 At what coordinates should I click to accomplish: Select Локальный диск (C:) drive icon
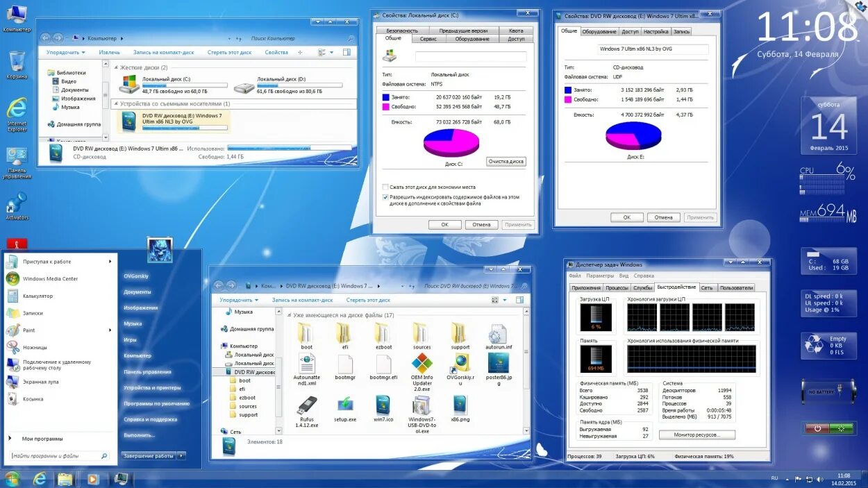click(x=128, y=85)
